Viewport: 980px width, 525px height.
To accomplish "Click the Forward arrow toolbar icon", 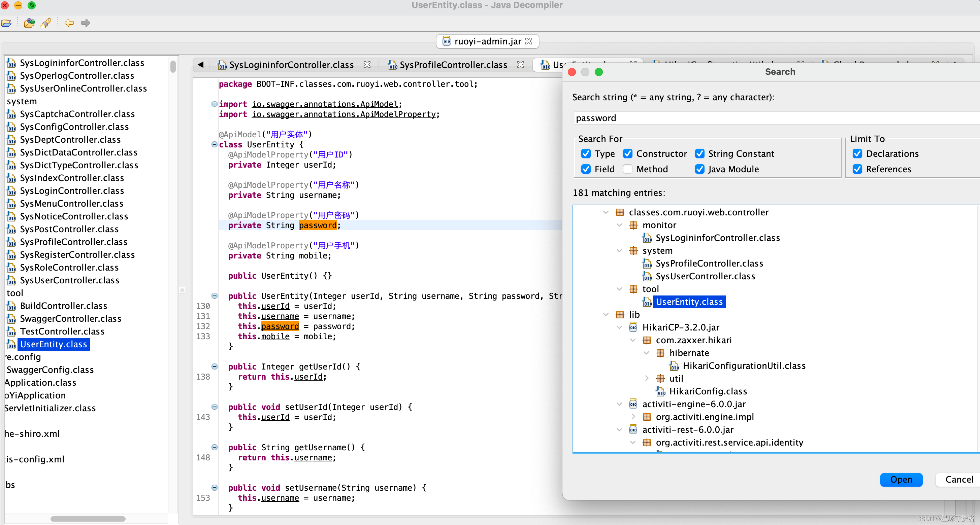I will click(x=86, y=23).
